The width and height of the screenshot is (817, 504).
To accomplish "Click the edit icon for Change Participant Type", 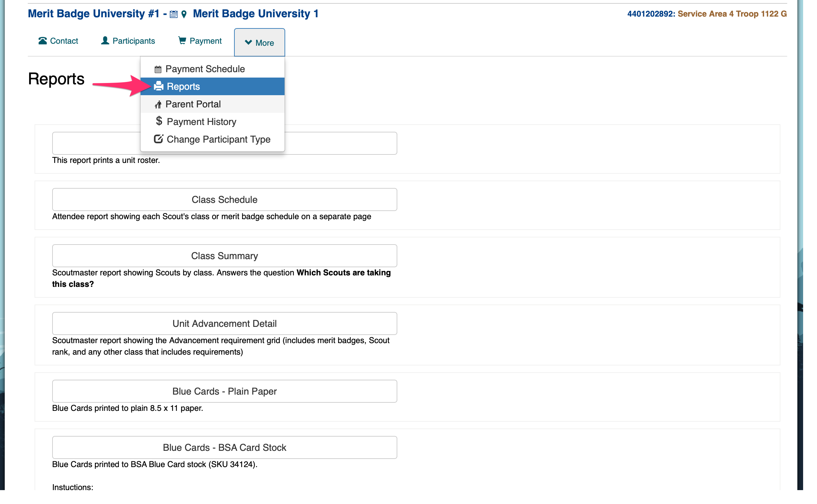I will tap(159, 139).
